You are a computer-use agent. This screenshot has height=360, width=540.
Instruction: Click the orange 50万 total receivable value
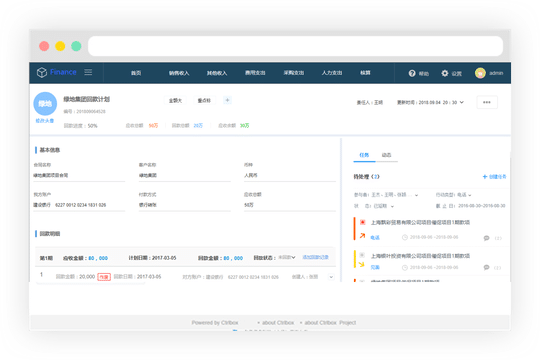click(x=153, y=125)
